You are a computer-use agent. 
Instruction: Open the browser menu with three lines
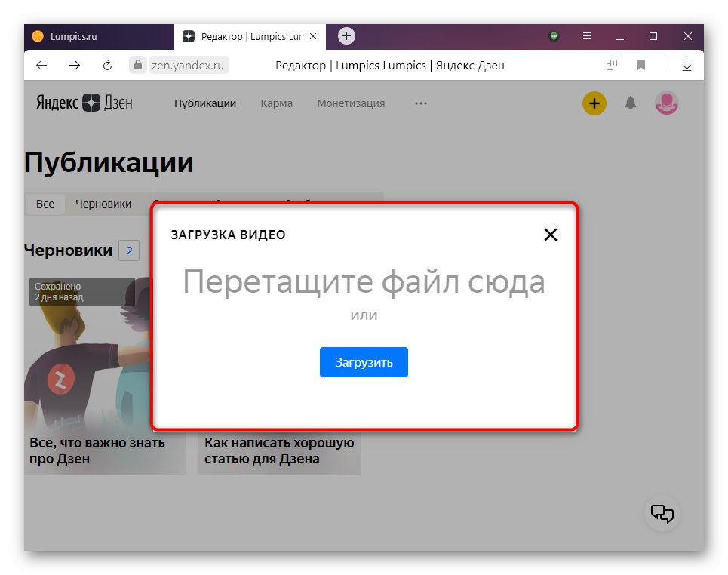pos(585,35)
